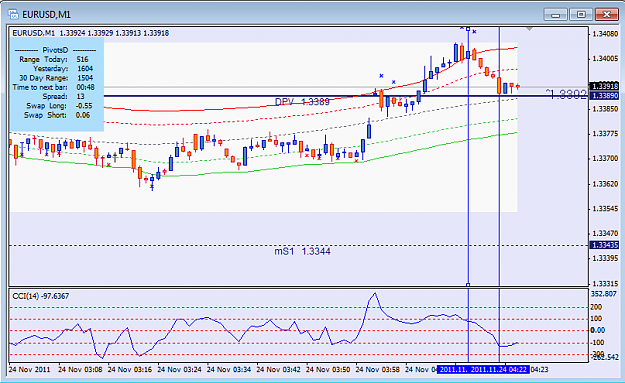Click the Yesterday range value 1604
The image size is (625, 383).
[x=85, y=69]
